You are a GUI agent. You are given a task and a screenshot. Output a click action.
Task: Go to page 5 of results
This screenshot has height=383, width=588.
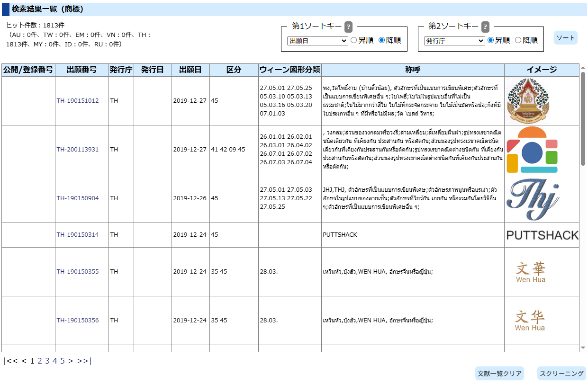point(63,361)
